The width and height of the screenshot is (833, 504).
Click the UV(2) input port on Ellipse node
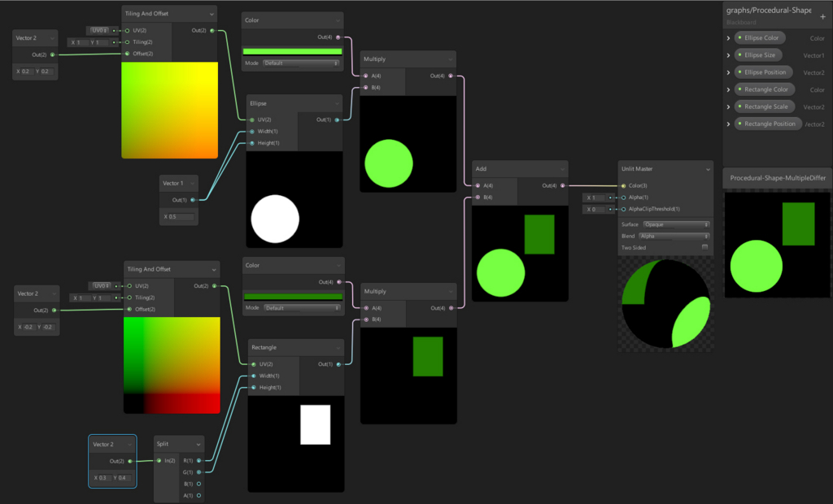click(252, 120)
